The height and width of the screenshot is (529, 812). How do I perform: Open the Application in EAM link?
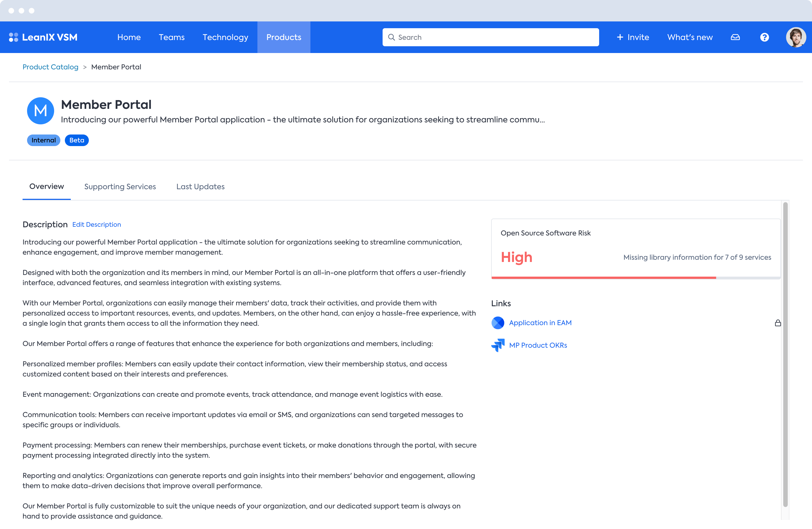click(540, 323)
